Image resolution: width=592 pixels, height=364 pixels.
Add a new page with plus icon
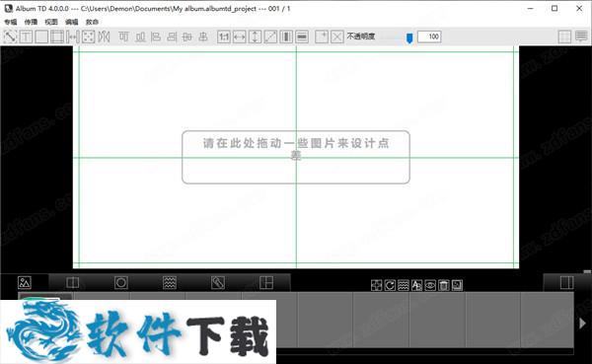[x=322, y=36]
